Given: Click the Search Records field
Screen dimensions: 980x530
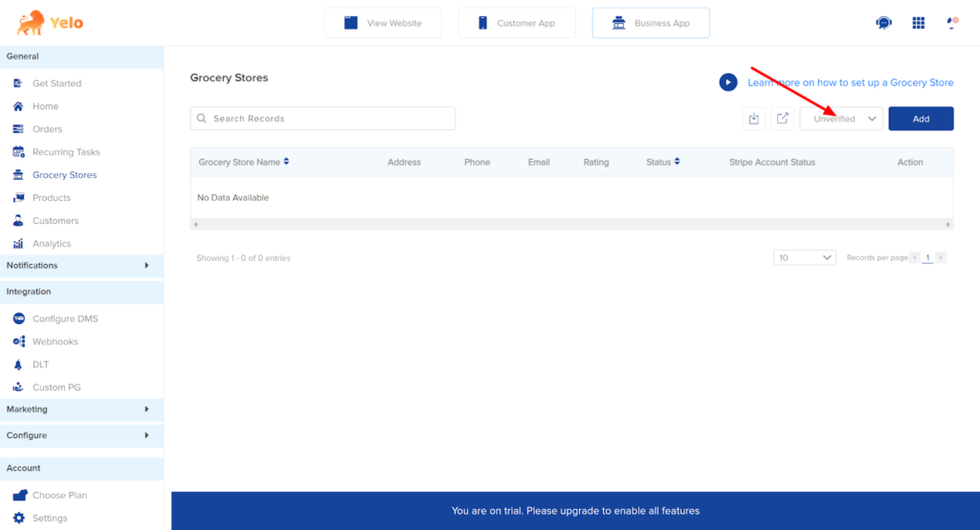Looking at the screenshot, I should [x=323, y=119].
